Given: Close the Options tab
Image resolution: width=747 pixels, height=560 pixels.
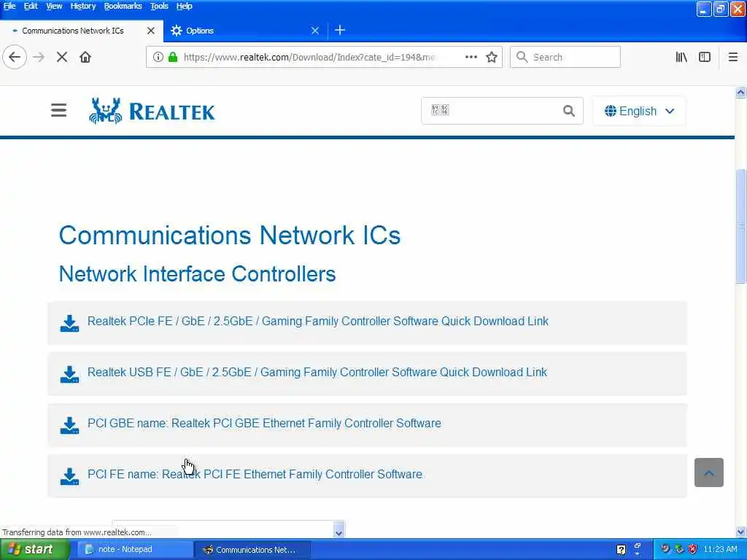Looking at the screenshot, I should pyautogui.click(x=315, y=31).
